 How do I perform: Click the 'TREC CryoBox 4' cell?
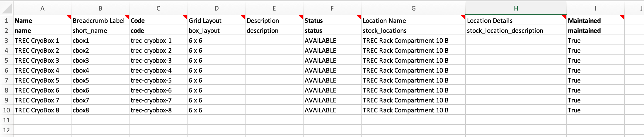(x=42, y=70)
